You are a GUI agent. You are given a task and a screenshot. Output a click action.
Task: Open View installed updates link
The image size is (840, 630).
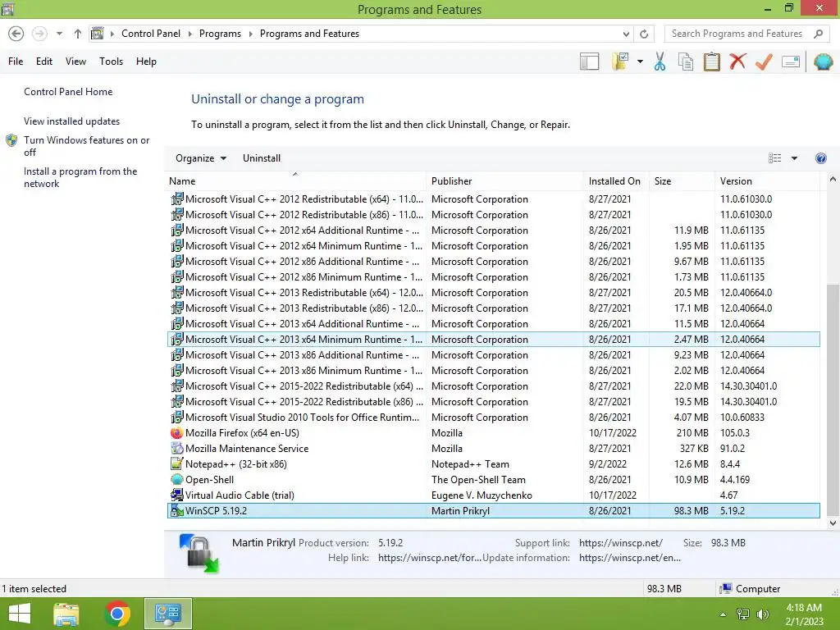(72, 121)
